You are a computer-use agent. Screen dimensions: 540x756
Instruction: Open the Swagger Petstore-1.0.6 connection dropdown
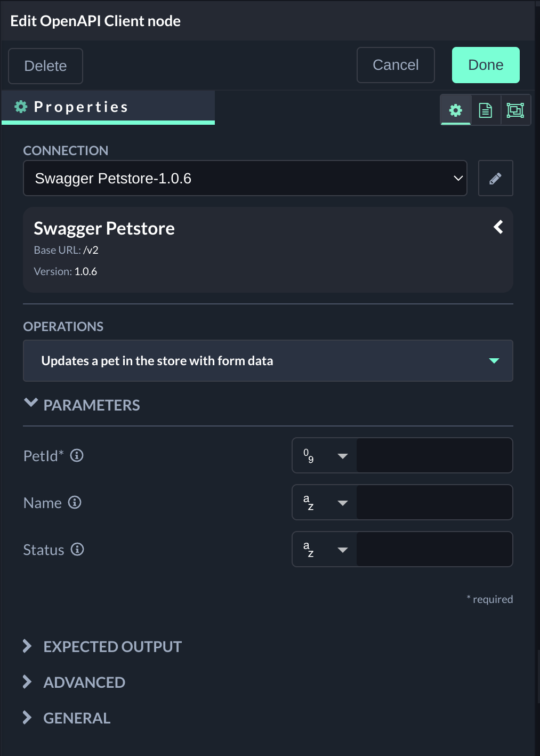pyautogui.click(x=245, y=179)
